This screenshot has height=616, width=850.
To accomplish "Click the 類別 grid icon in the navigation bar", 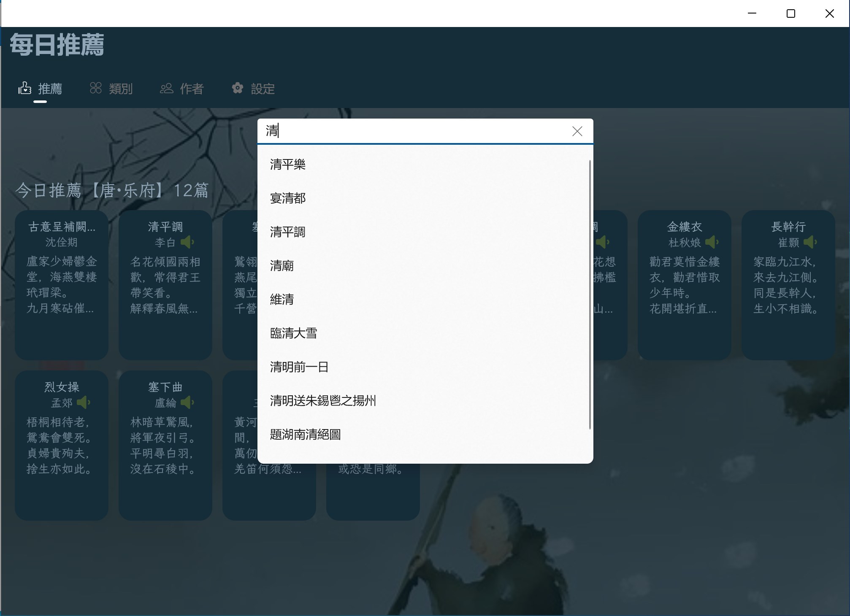I will click(x=96, y=88).
